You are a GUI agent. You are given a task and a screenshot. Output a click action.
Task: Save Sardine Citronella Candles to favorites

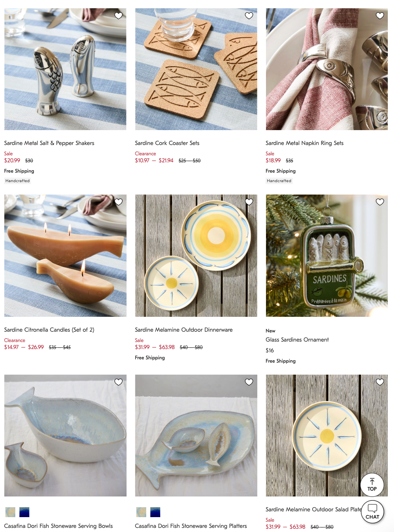tap(119, 202)
